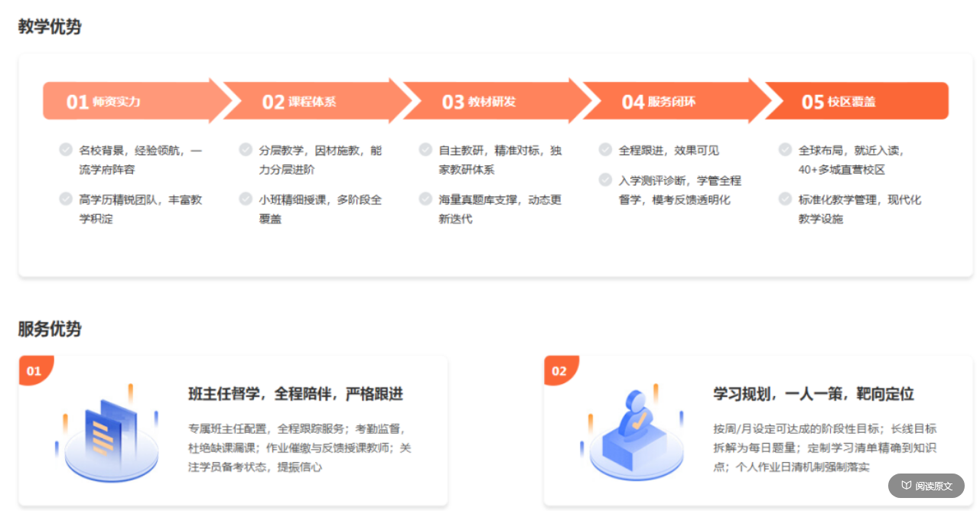Click the title 班主任督学，全程陪伴，严格跟进
Viewport: 980px width, 511px height.
(295, 394)
